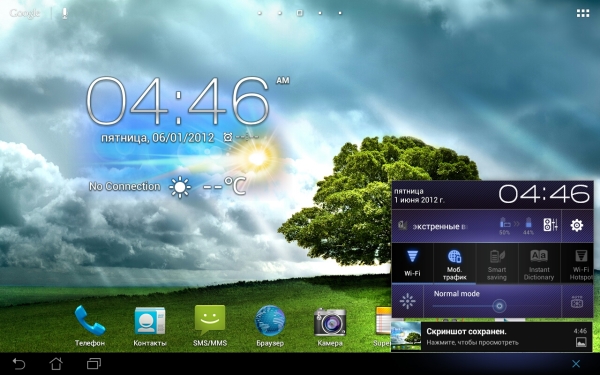This screenshot has width=600, height=375.
Task: Enable Instant Dictionary
Action: click(539, 264)
